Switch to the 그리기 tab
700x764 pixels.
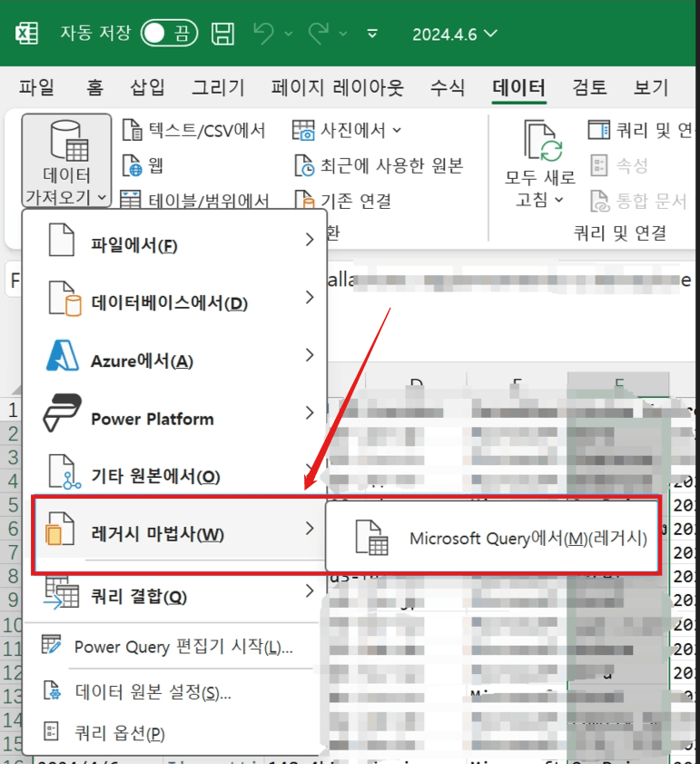click(218, 87)
